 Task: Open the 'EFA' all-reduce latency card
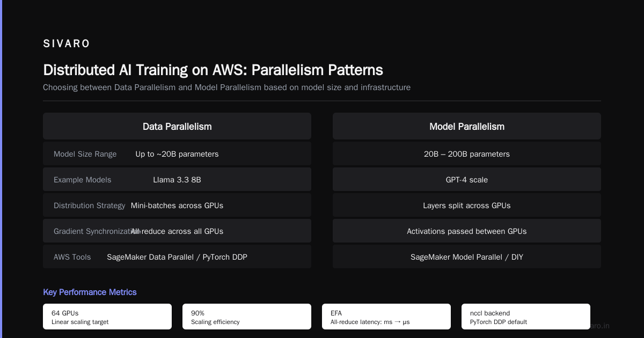386,317
